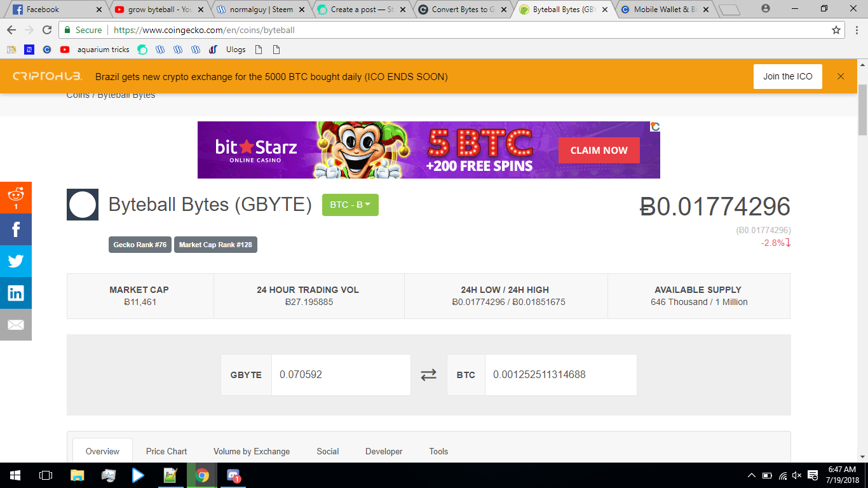Click the Market Cap Rank #128 badge
Viewport: 868px width, 488px height.
point(215,245)
